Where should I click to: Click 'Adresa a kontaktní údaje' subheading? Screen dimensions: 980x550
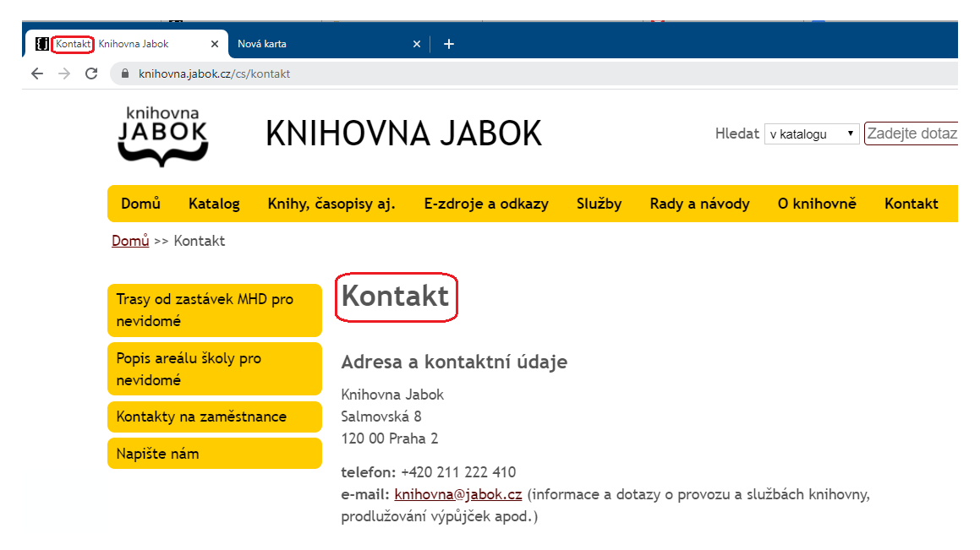pyautogui.click(x=454, y=362)
